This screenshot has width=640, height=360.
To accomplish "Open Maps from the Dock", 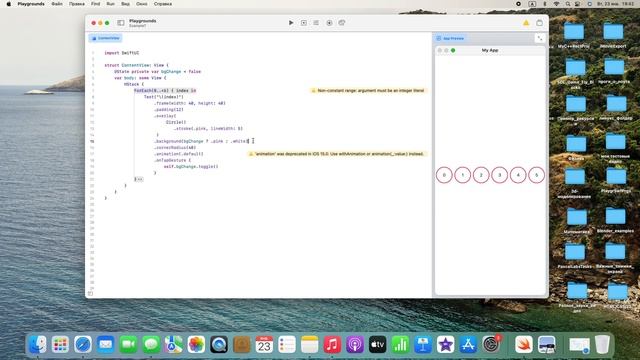I will (173, 345).
